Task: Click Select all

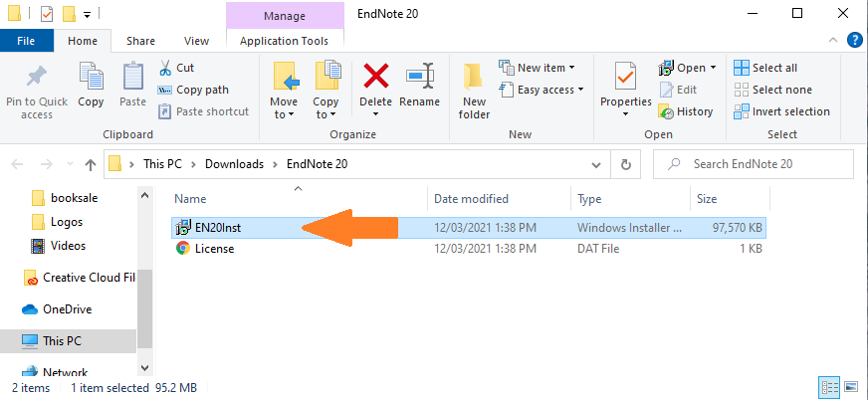Action: 765,68
